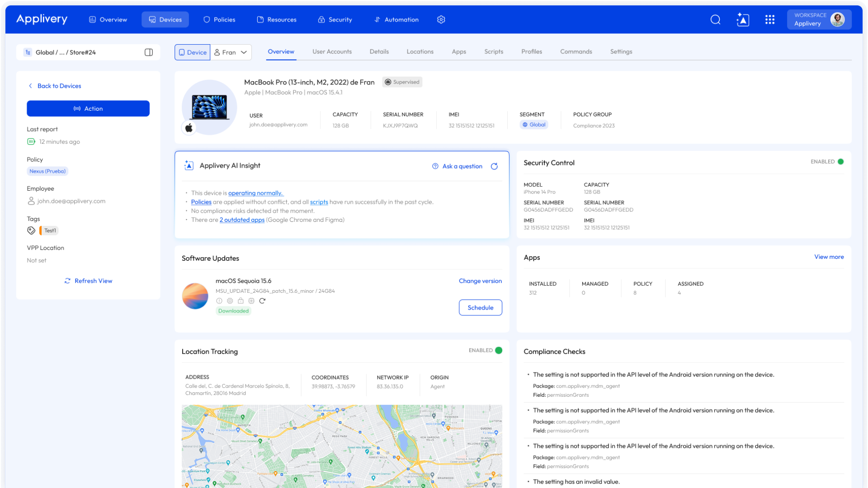This screenshot has height=488, width=868.
Task: Open the Fran user dropdown
Action: [x=231, y=52]
